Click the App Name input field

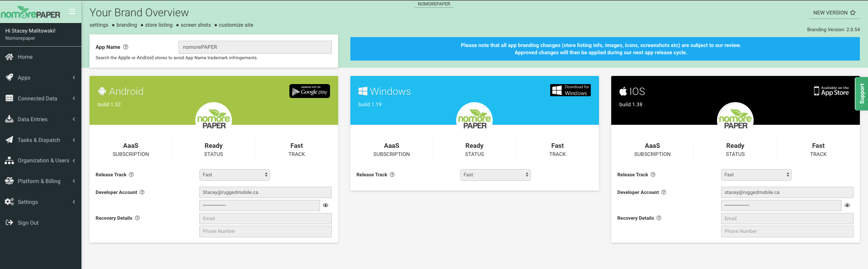pos(255,47)
